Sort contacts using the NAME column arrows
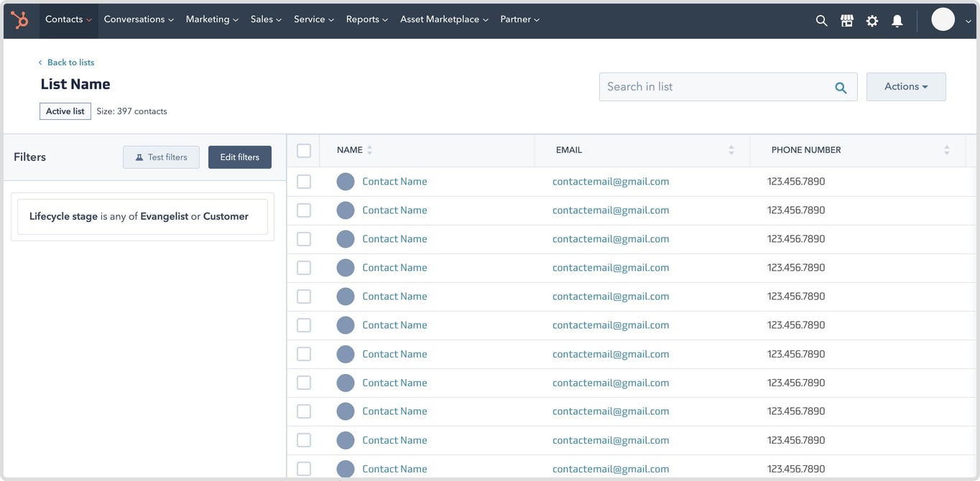This screenshot has height=481, width=980. tap(369, 149)
